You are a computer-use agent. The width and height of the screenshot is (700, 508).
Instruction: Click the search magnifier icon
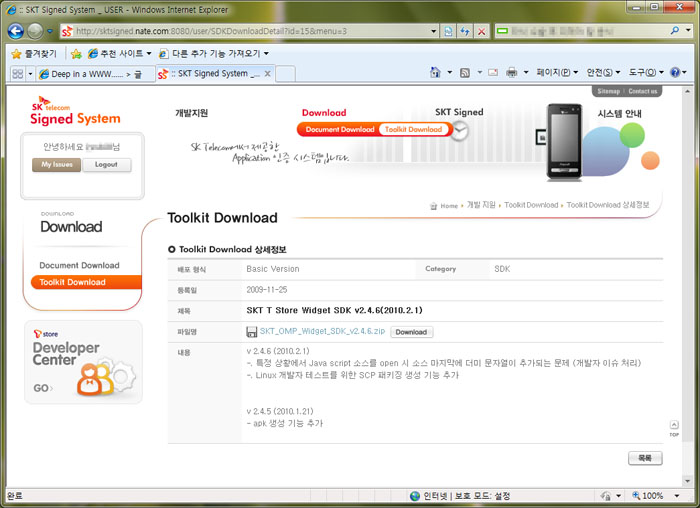pos(675,31)
